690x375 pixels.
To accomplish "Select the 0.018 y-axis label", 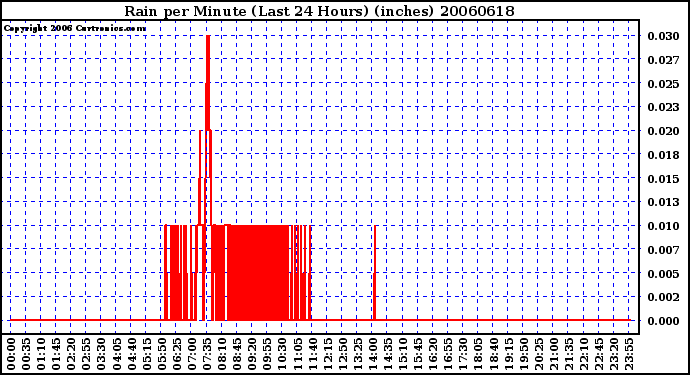I will [663, 154].
